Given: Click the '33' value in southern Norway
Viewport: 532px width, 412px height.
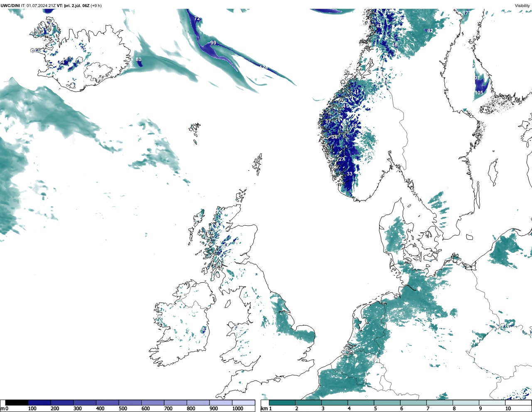Looking at the screenshot, I should [x=350, y=174].
